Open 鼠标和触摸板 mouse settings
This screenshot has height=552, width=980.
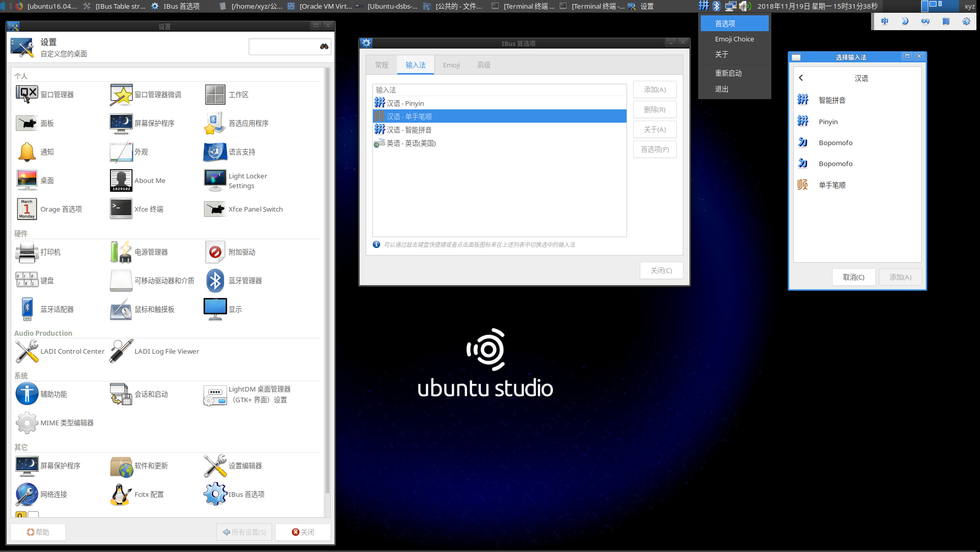(142, 309)
